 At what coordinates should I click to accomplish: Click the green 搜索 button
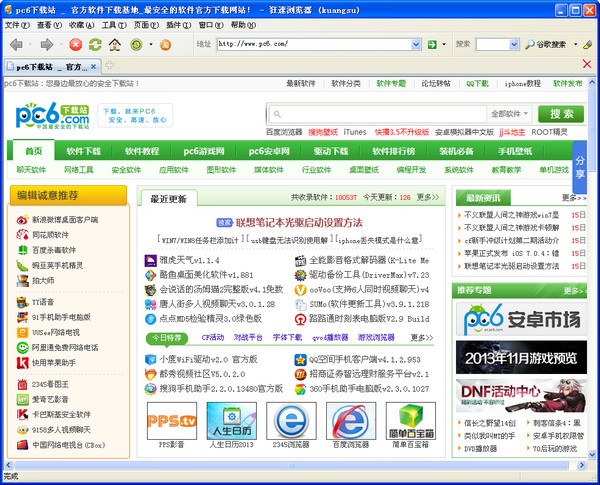(561, 114)
